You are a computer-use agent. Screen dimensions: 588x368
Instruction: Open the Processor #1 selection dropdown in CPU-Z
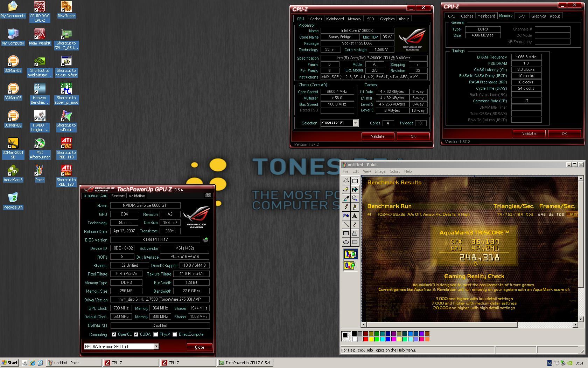coord(355,123)
